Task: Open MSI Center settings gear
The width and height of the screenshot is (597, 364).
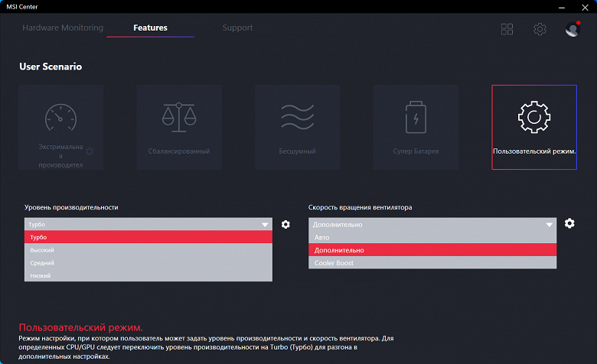Action: pyautogui.click(x=540, y=29)
